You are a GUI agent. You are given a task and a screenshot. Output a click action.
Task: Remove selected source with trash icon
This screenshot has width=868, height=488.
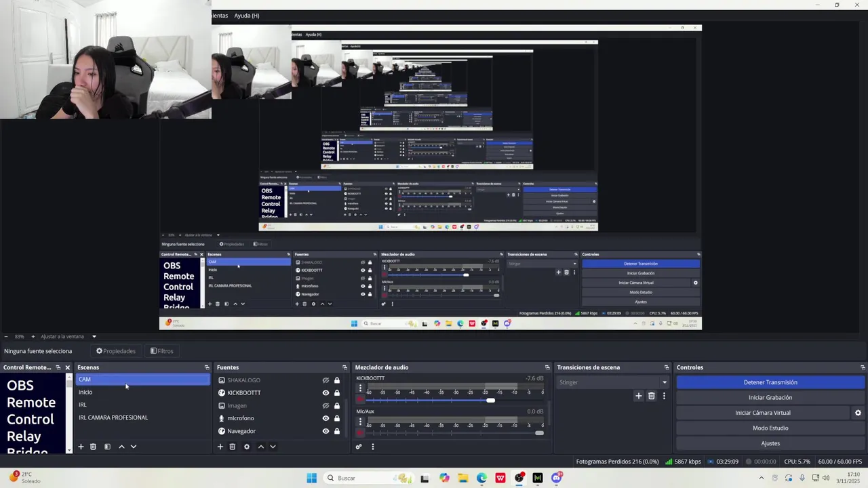[233, 447]
